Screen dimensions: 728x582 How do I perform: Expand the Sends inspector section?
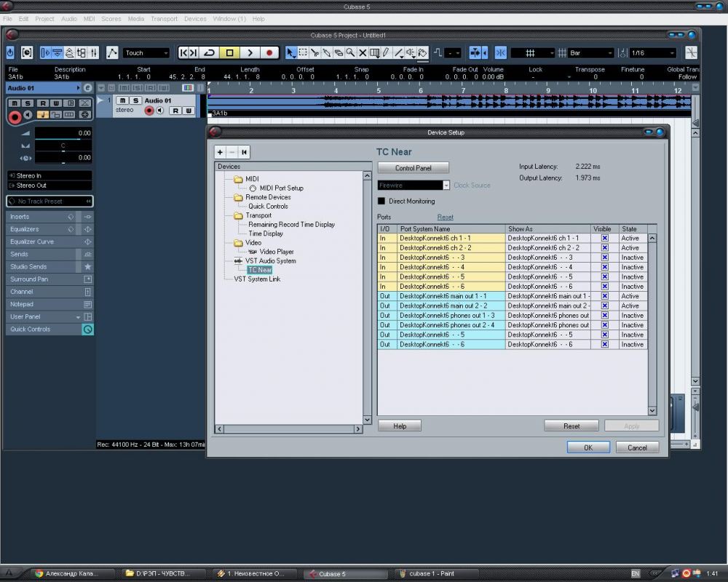(x=41, y=255)
